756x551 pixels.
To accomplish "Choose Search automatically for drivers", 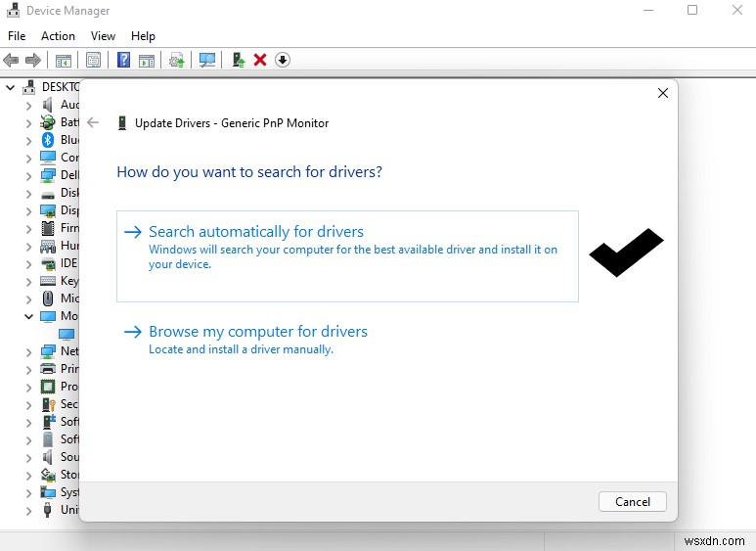I will pos(347,256).
